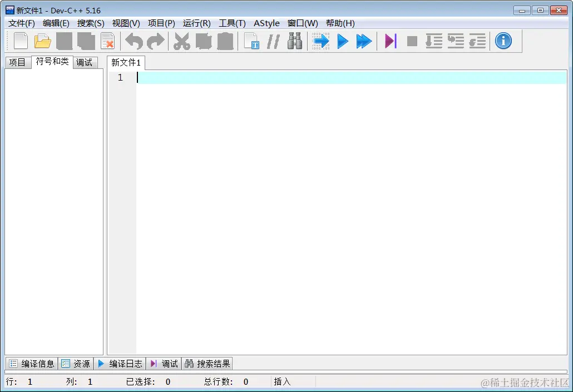Show About dialog via the info icon

tap(502, 41)
